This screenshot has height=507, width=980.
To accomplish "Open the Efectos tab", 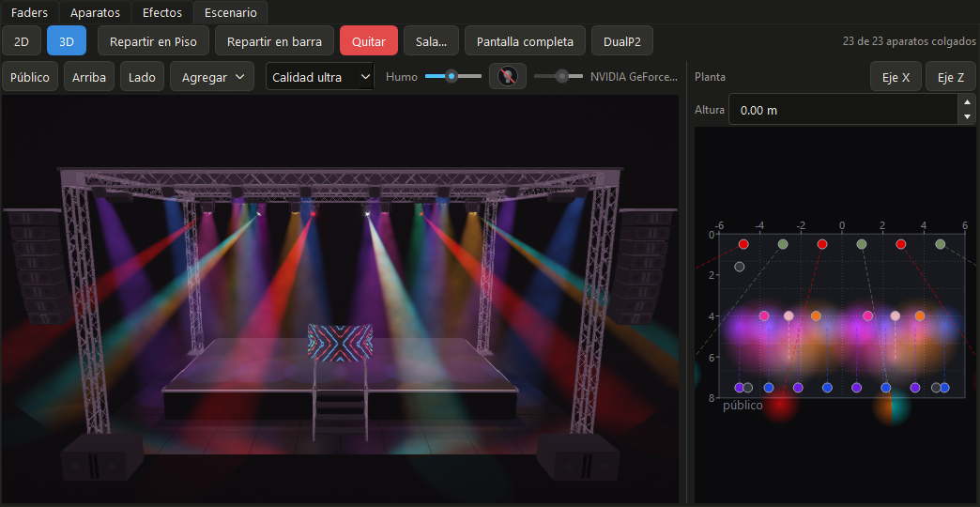I will pyautogui.click(x=162, y=12).
